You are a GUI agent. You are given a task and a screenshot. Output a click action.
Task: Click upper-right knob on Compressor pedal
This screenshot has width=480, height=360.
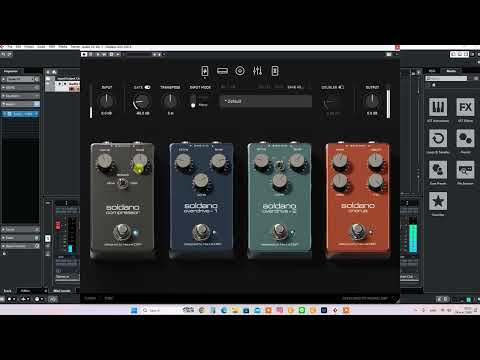pos(140,162)
